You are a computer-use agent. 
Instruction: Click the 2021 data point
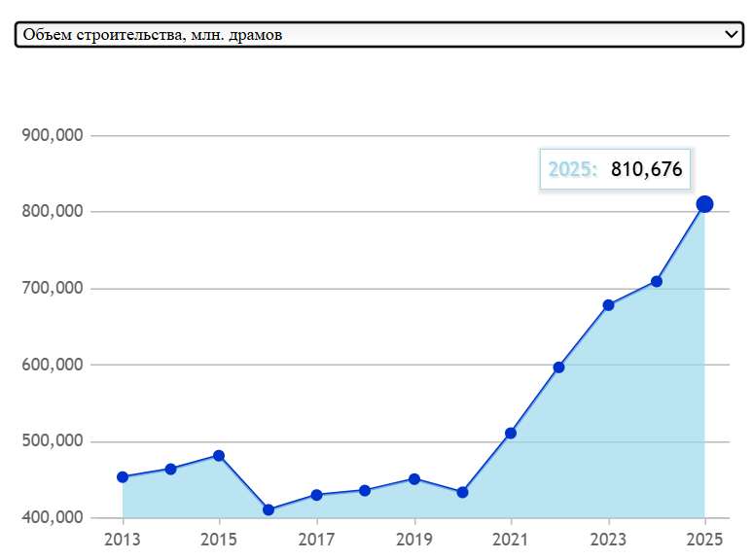511,434
